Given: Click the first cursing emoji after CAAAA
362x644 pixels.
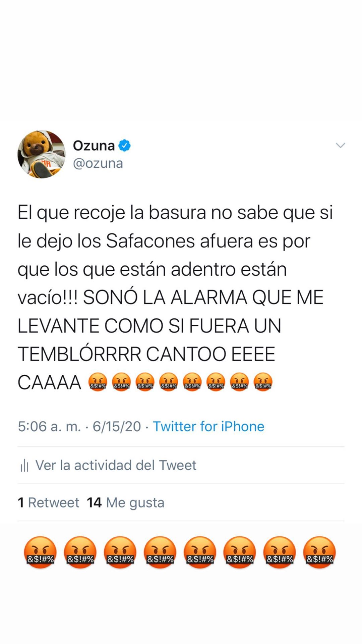Looking at the screenshot, I should tap(98, 382).
